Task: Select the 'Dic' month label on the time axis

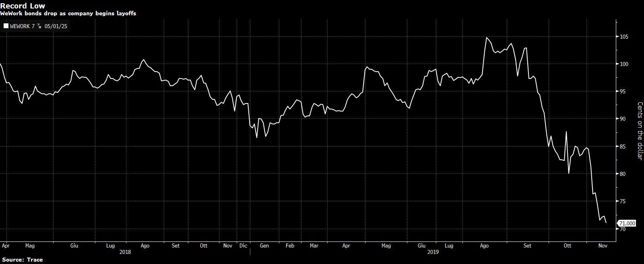Action: pyautogui.click(x=243, y=245)
